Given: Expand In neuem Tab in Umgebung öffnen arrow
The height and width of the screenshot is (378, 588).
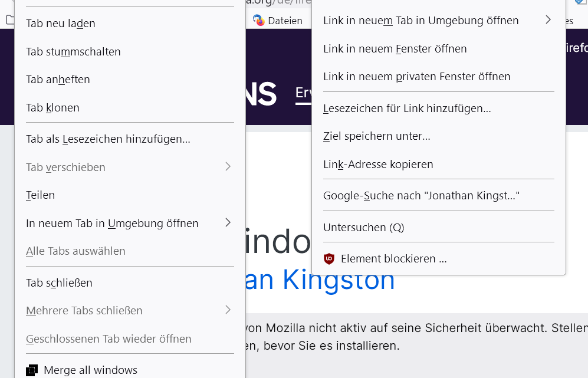Looking at the screenshot, I should (x=228, y=222).
